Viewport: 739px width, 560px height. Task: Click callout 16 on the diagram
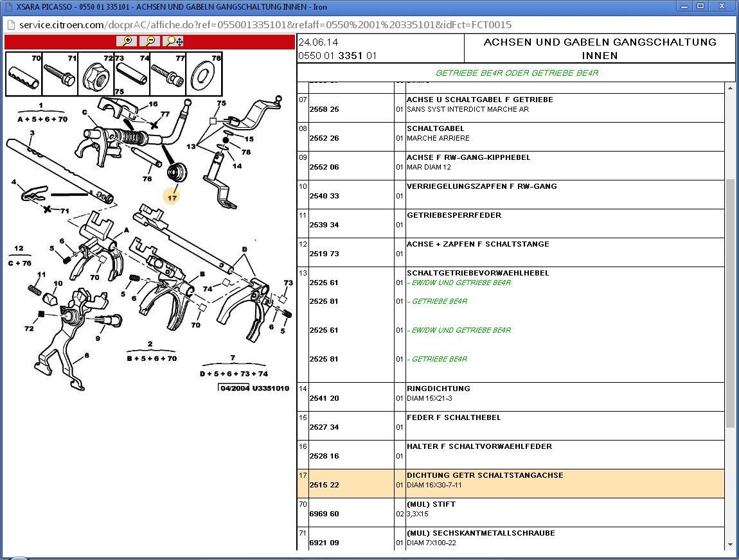coord(153,104)
